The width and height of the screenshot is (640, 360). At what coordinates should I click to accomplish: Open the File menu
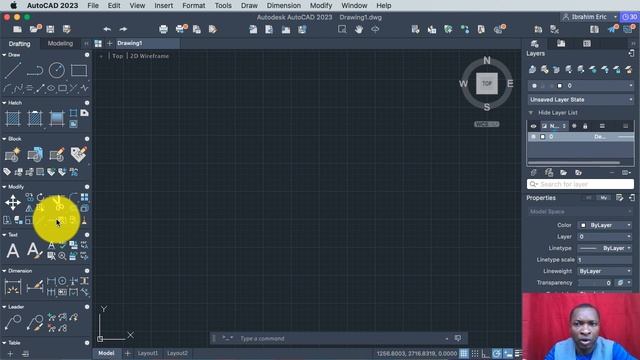(x=93, y=6)
